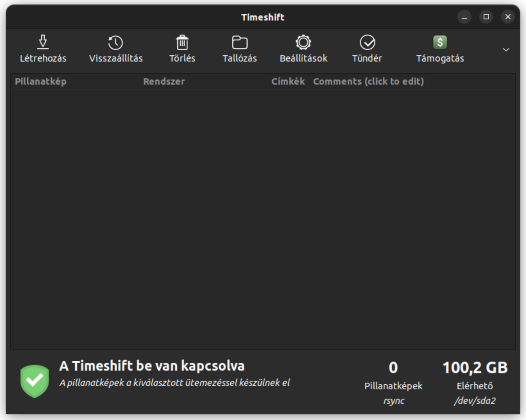Image resolution: width=526 pixels, height=420 pixels.
Task: Minimize the Timeshift window
Action: (464, 17)
